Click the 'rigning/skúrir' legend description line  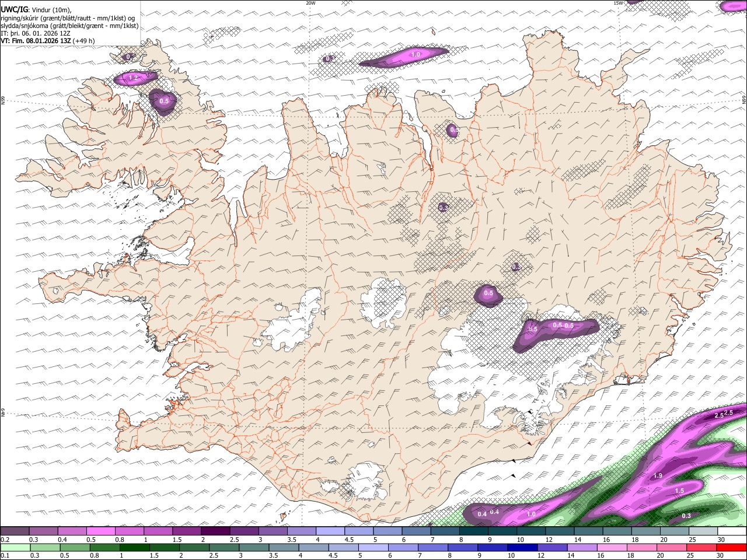[68, 18]
